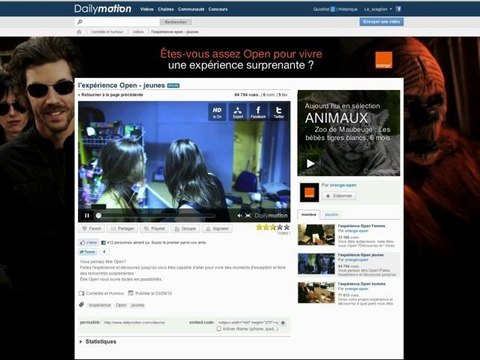Click the Partager button
This screenshot has height=360, width=480.
tap(122, 229)
